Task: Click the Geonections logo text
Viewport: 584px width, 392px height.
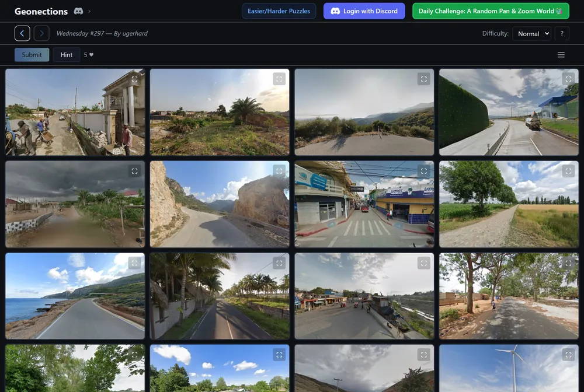Action: pos(41,11)
